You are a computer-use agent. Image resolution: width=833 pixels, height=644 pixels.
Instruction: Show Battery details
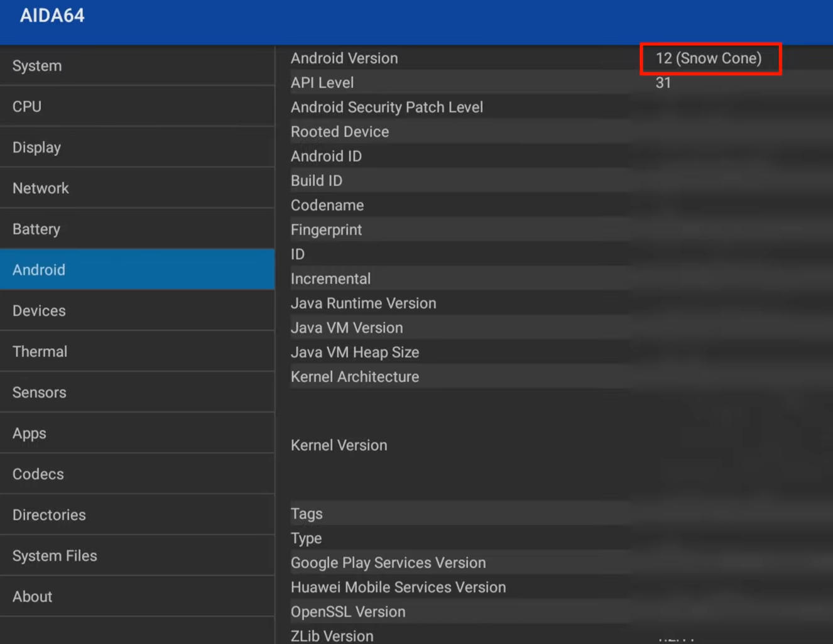pos(137,229)
